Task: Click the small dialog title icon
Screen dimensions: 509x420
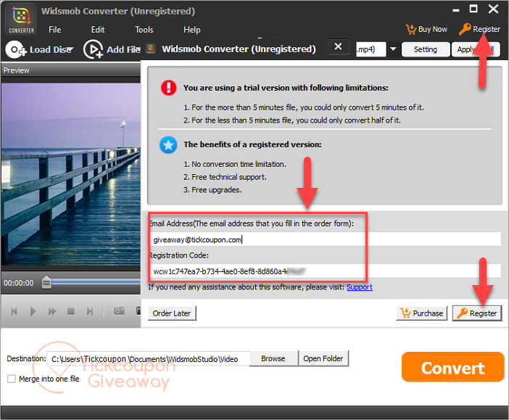Action: (x=150, y=49)
